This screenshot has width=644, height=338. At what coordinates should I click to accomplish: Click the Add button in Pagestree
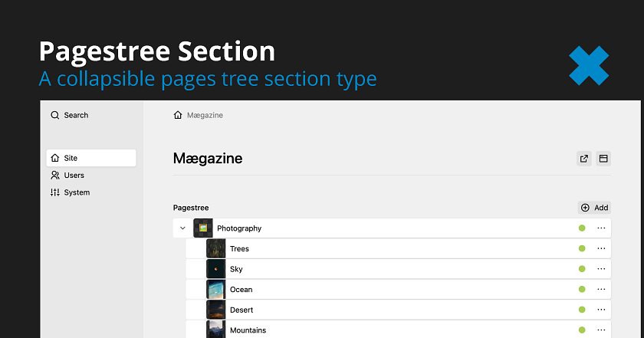pyautogui.click(x=594, y=208)
